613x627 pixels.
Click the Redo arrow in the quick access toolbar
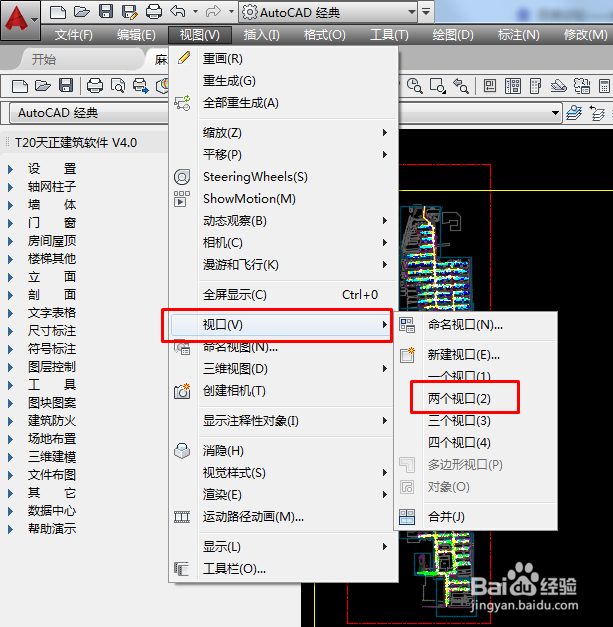(x=213, y=12)
